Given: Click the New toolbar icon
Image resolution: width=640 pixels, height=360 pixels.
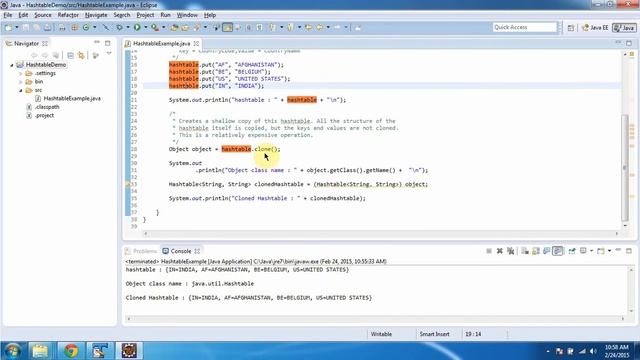Looking at the screenshot, I should tap(8, 27).
